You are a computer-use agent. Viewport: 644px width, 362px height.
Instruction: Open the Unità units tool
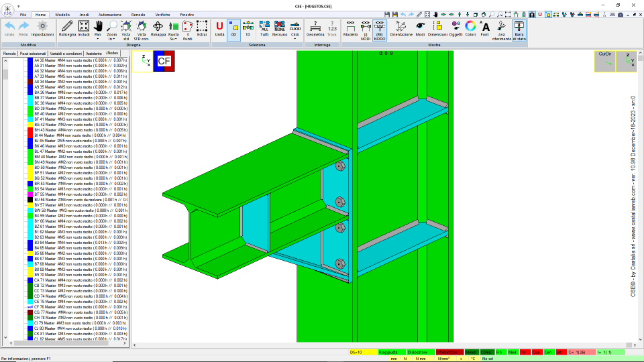pos(219,29)
